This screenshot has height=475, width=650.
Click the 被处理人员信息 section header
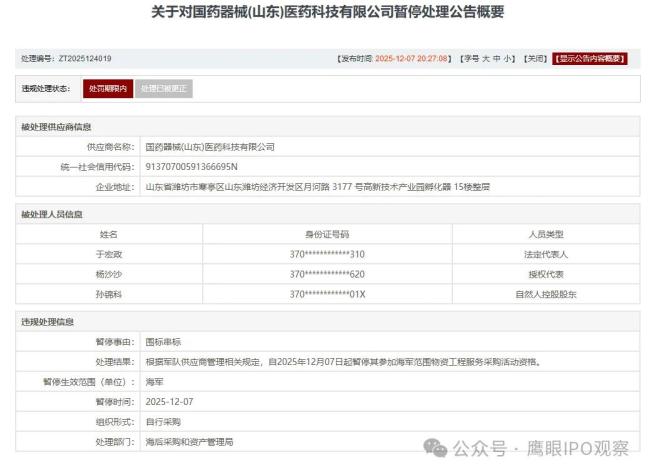point(52,214)
